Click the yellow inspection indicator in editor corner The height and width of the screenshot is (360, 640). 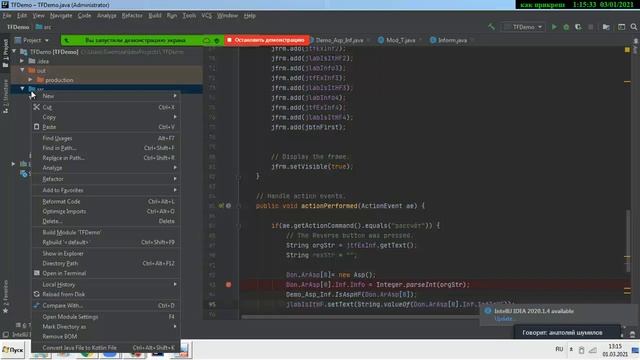point(627,50)
